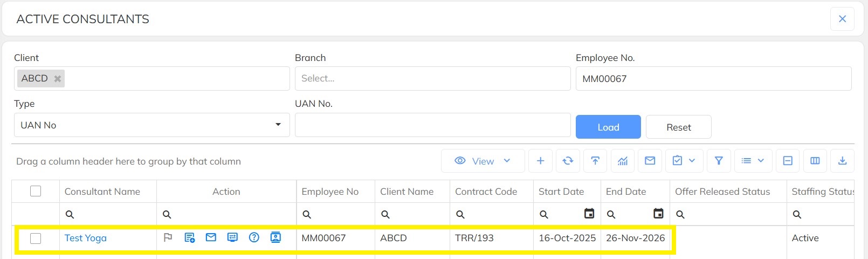Viewport: 868px width, 259px height.
Task: Click the envelope icon in Test Yoga row
Action: 211,237
